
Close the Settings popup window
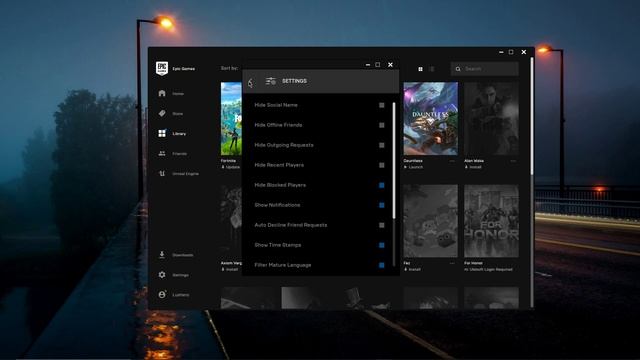[390, 64]
